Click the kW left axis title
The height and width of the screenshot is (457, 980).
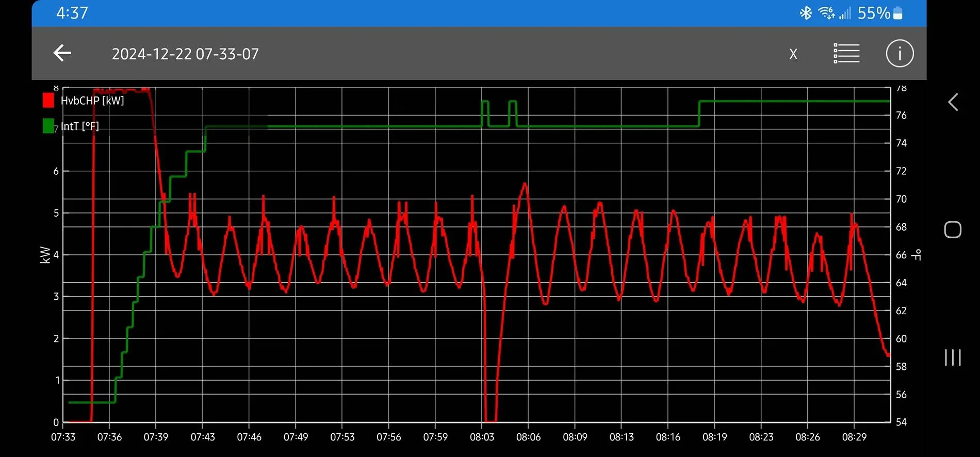(x=45, y=255)
